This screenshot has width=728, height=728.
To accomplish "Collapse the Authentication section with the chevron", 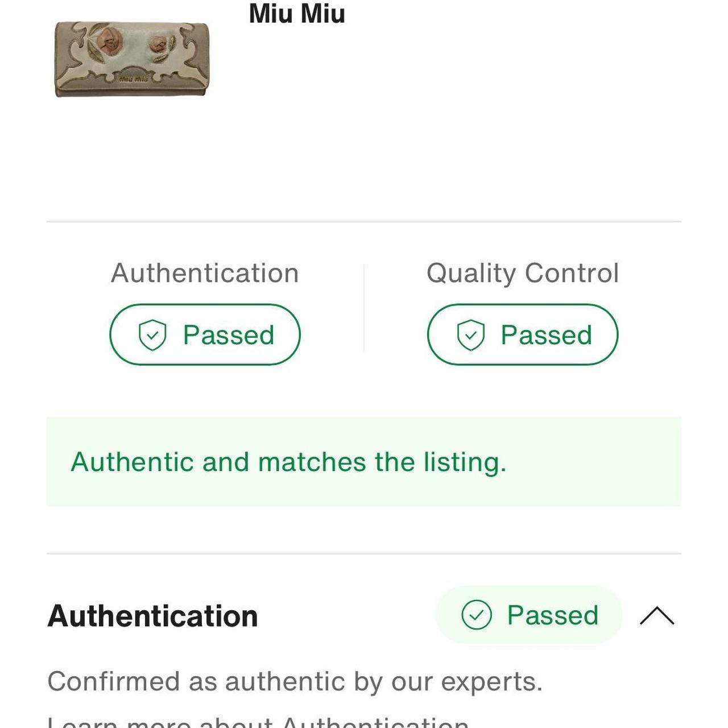I will [657, 615].
